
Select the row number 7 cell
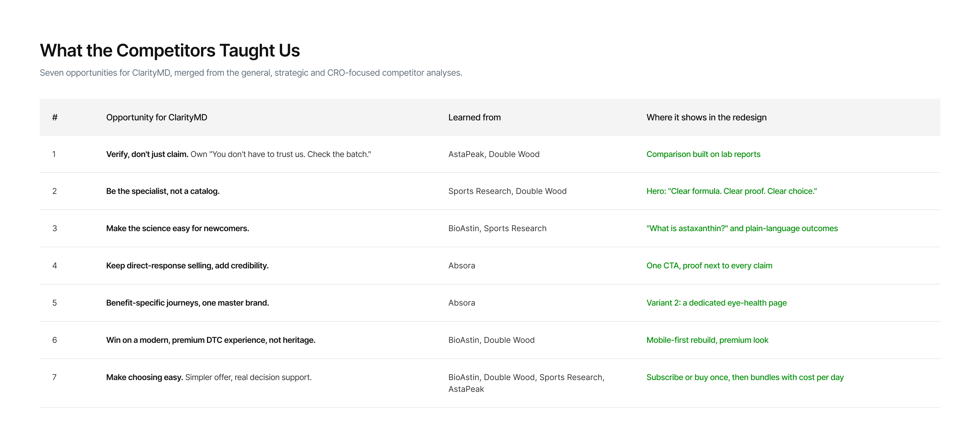coord(54,378)
